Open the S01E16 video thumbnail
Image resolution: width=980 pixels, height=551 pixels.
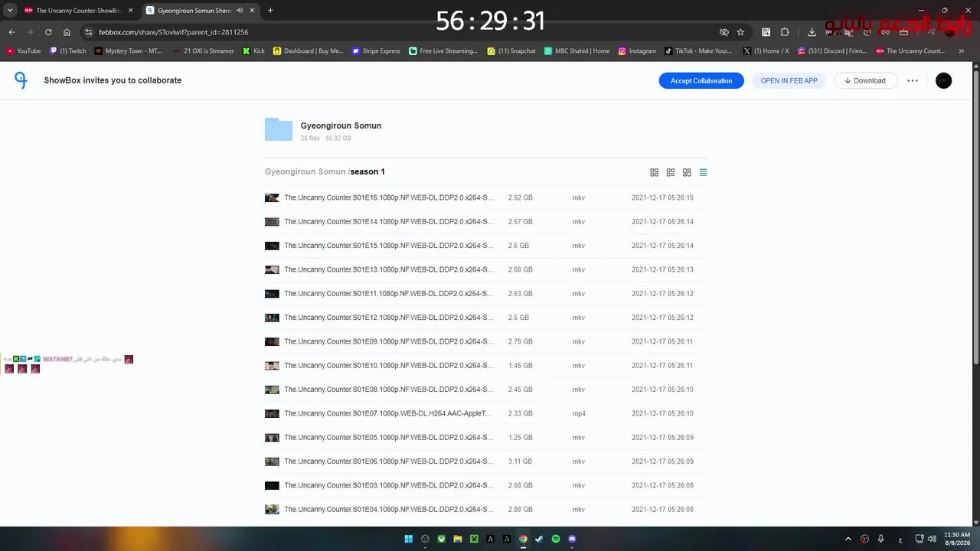272,197
